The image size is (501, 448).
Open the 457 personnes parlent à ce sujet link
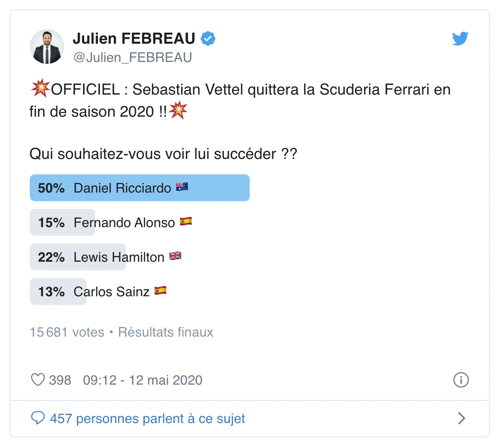tap(147, 419)
